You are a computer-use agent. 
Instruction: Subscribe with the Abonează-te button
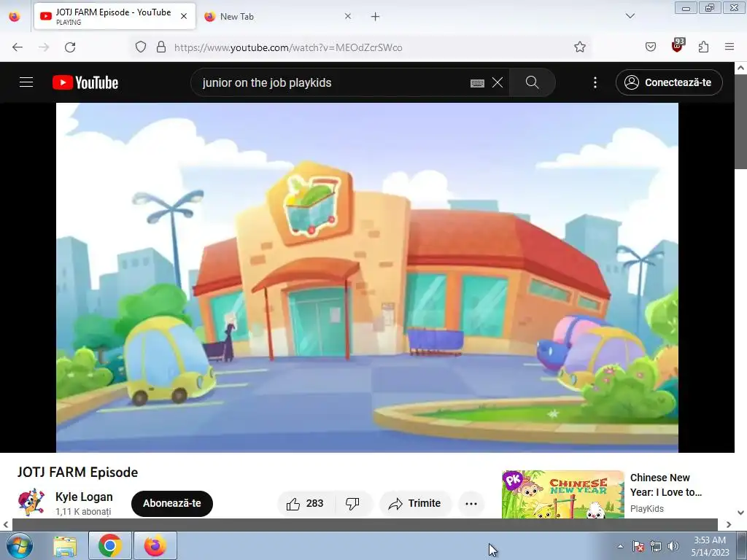[x=172, y=503]
